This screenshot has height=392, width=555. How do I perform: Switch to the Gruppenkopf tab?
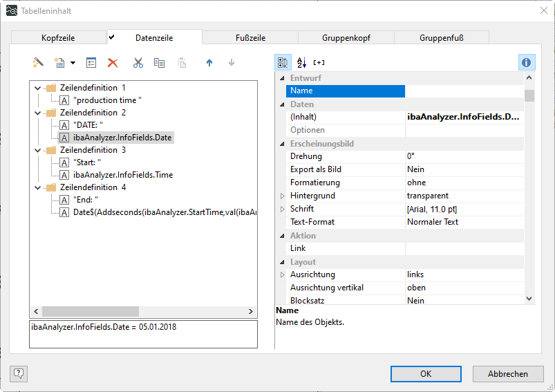346,38
